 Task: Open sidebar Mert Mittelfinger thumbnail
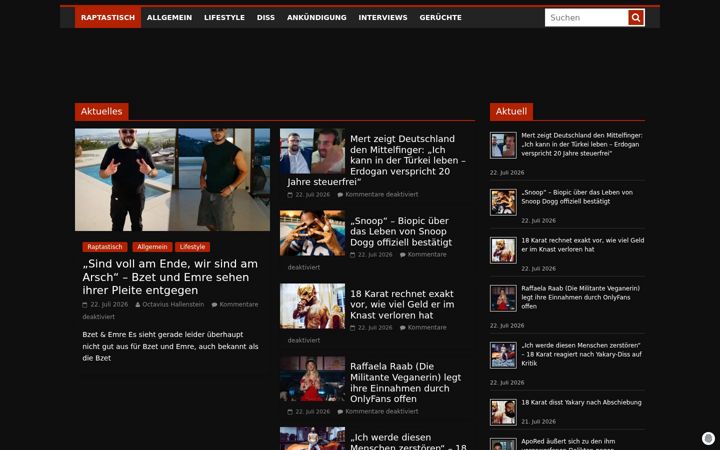[x=503, y=146]
